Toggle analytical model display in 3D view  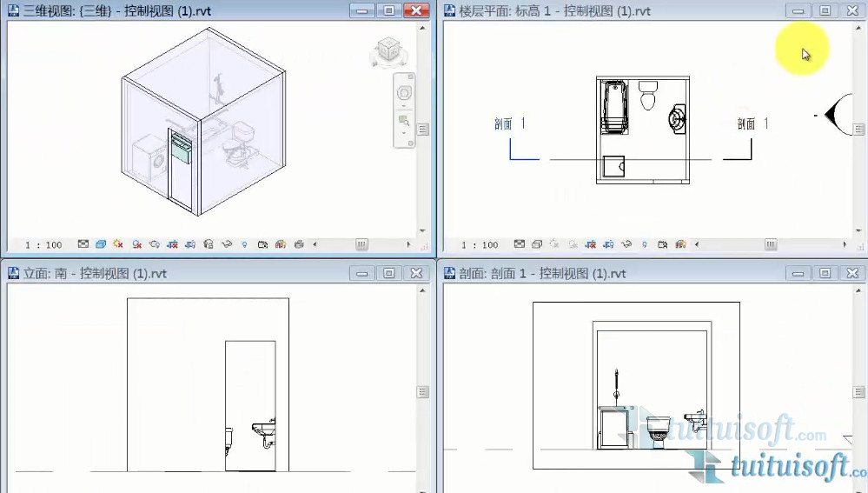(281, 243)
